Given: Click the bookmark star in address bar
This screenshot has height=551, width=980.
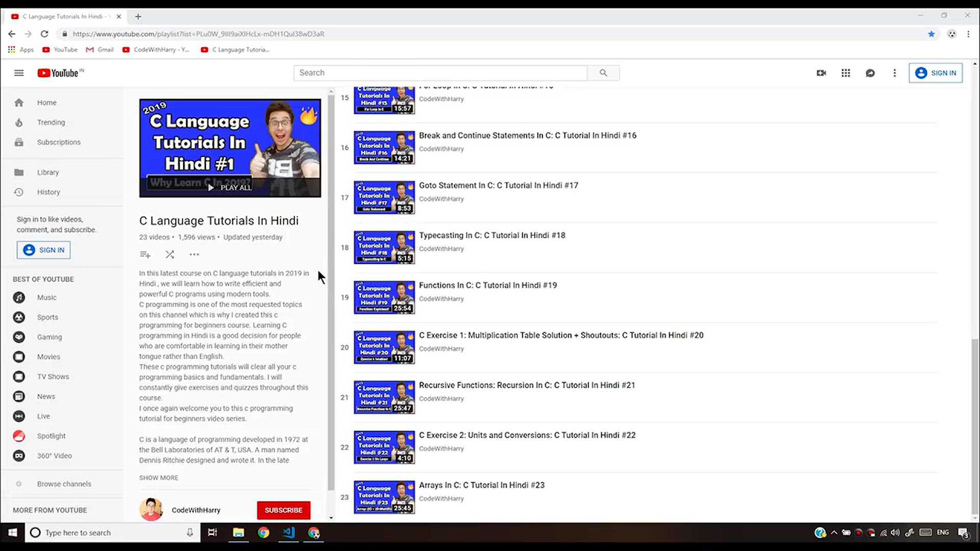Looking at the screenshot, I should click(x=932, y=34).
